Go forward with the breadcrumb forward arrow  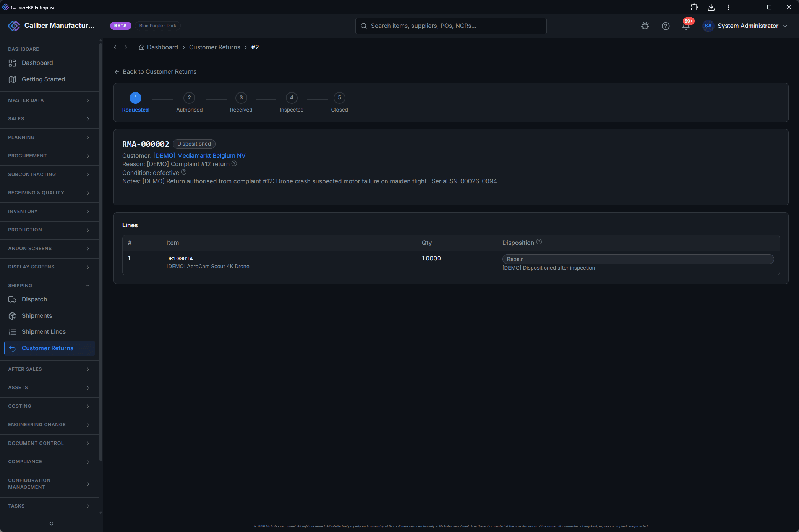126,47
